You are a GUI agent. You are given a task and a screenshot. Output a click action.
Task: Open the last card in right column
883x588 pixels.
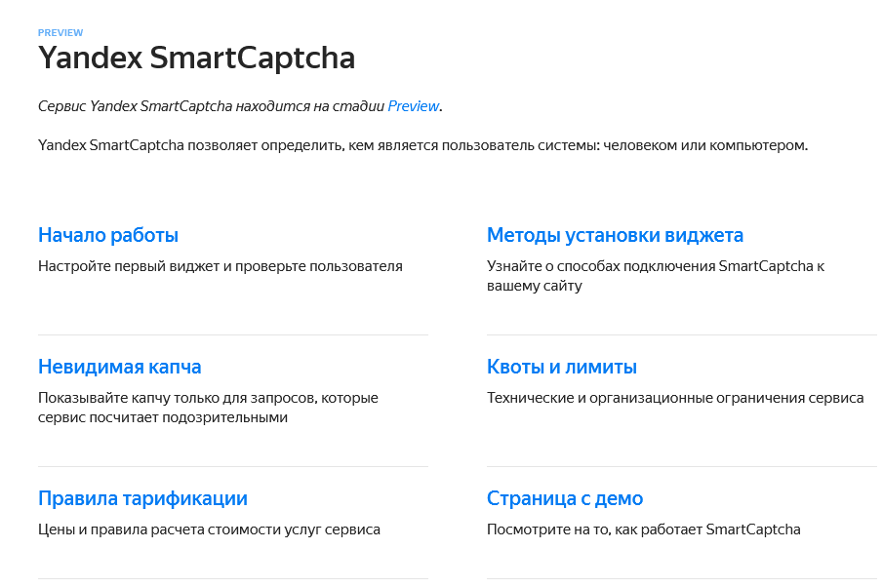pos(564,497)
